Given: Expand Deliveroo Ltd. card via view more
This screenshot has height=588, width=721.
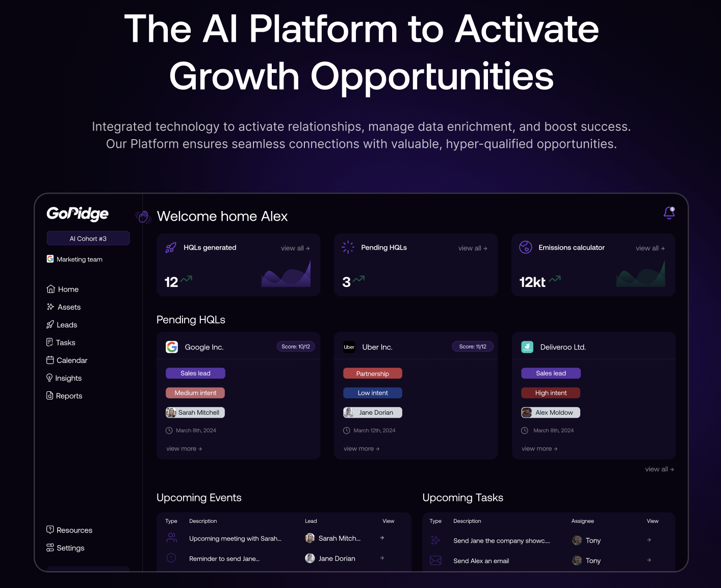Looking at the screenshot, I should pyautogui.click(x=539, y=449).
